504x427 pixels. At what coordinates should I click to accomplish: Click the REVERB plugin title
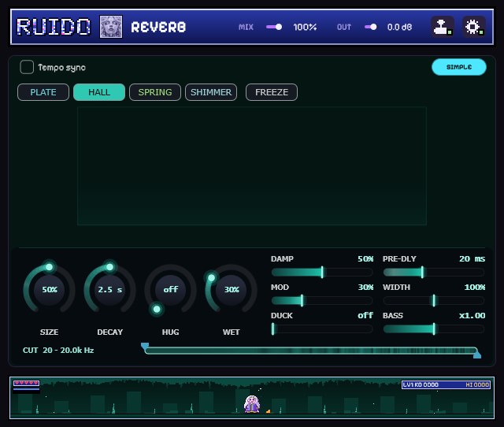[158, 27]
